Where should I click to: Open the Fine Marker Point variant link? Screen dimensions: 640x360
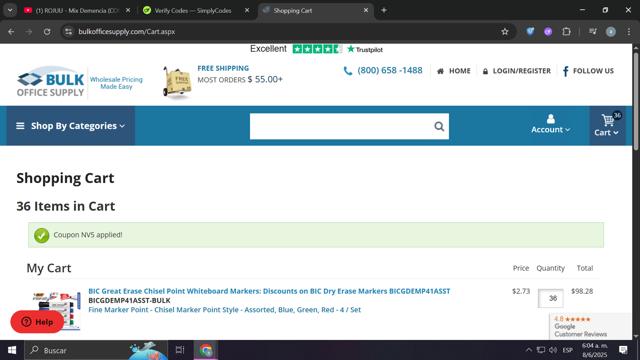click(x=224, y=310)
